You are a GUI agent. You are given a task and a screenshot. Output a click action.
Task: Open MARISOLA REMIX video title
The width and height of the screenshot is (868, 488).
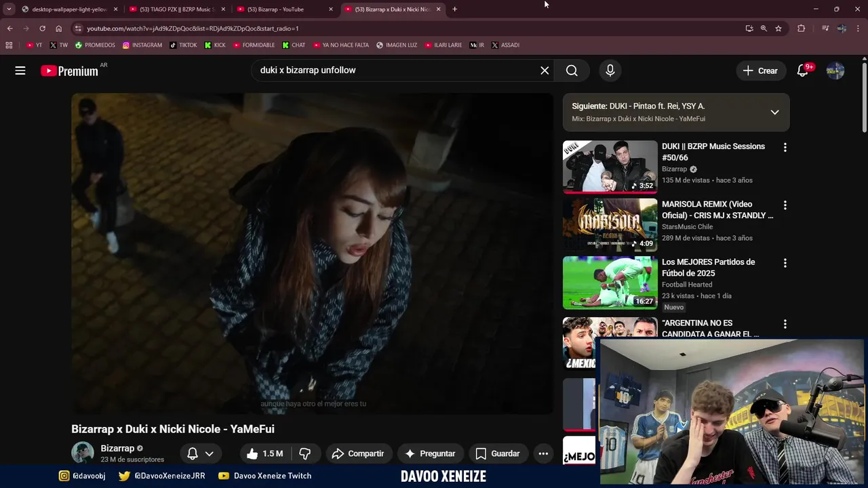pyautogui.click(x=717, y=209)
